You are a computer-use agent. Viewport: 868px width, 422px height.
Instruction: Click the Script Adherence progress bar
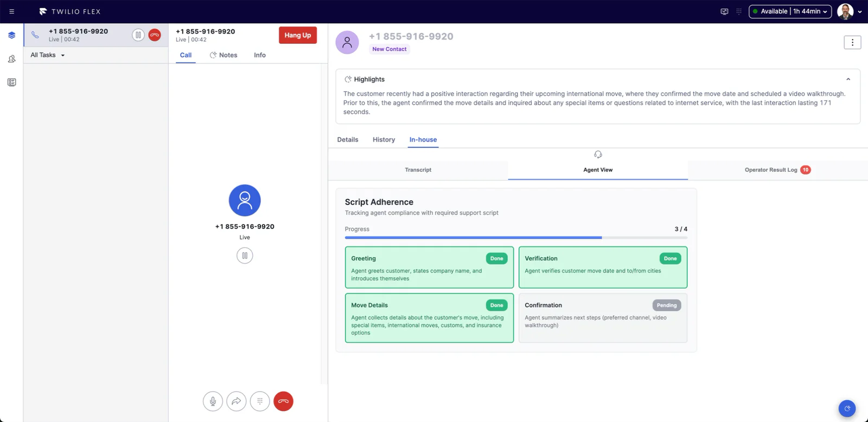(x=516, y=238)
